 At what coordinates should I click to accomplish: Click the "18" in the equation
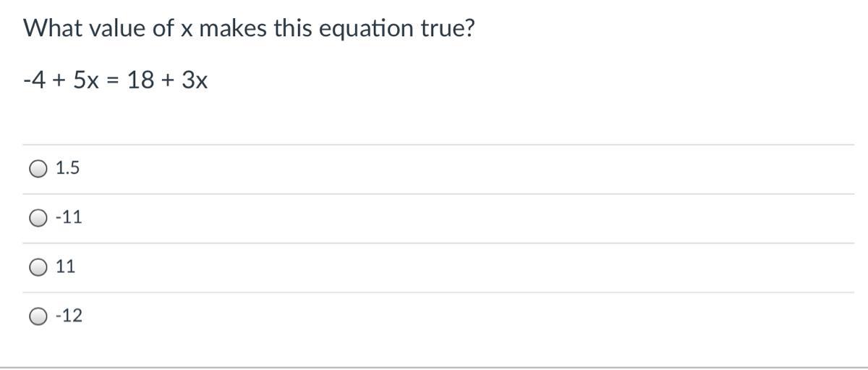click(140, 80)
